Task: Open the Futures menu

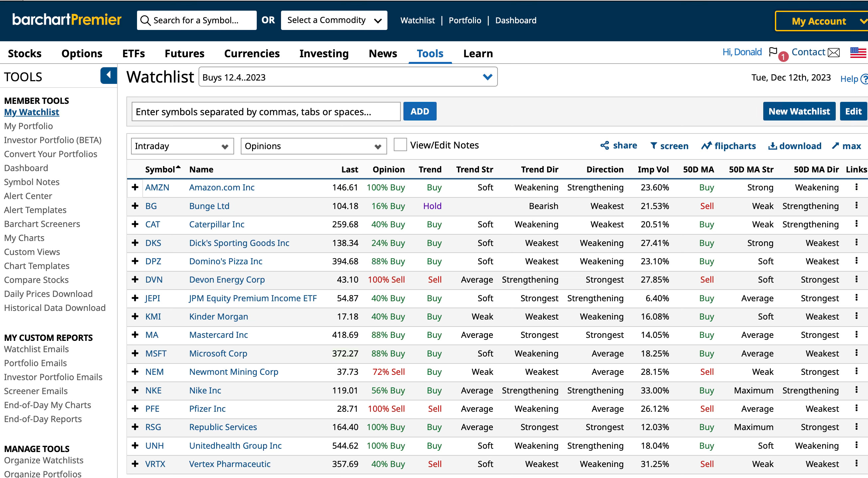Action: coord(184,53)
